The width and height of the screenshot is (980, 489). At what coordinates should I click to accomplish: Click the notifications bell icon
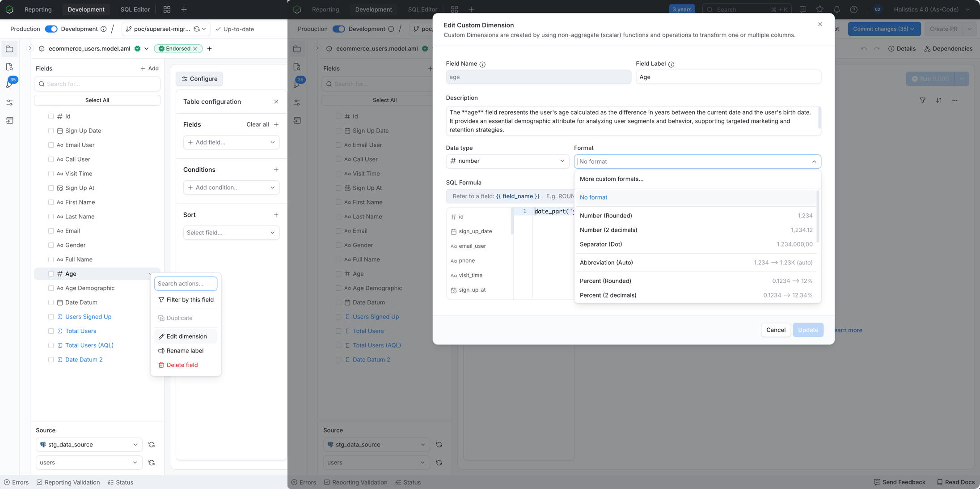(837, 9)
